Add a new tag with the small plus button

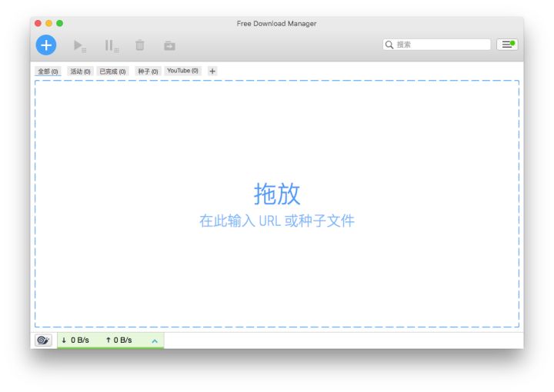[212, 71]
